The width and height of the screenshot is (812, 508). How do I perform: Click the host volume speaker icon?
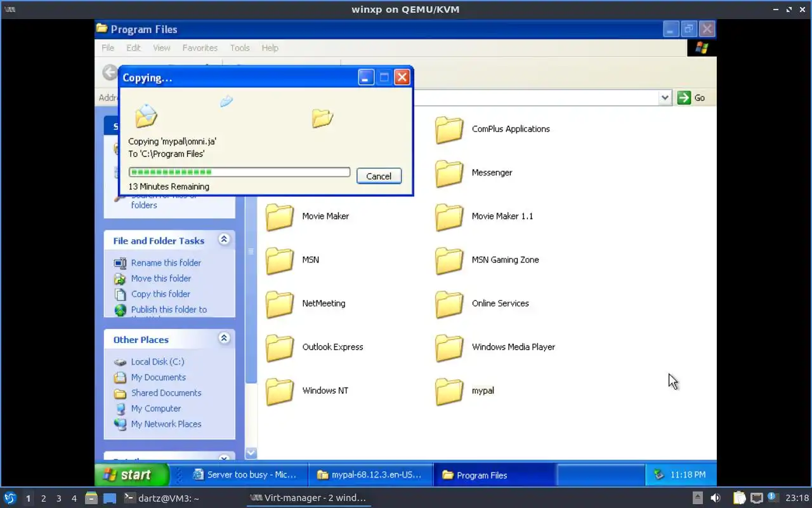(x=716, y=498)
